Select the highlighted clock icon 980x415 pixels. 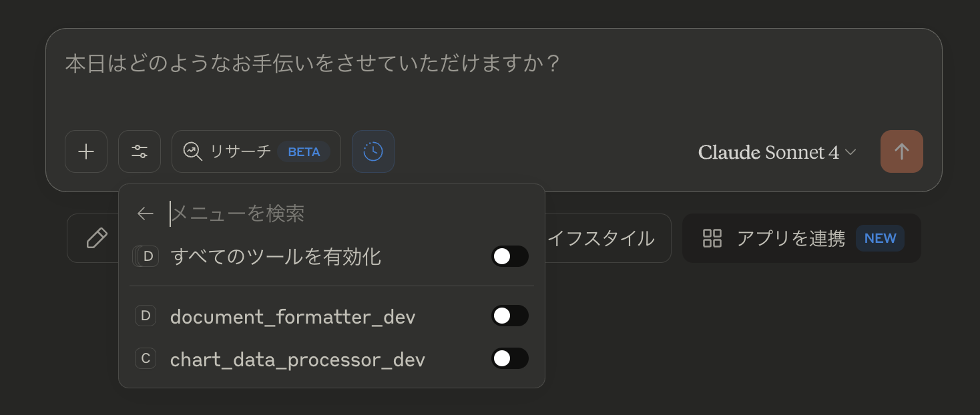click(x=373, y=151)
